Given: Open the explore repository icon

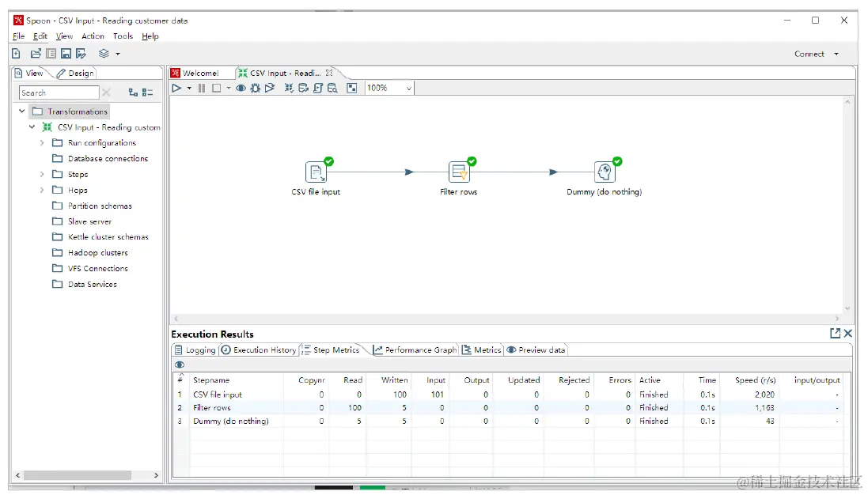Looking at the screenshot, I should tap(51, 54).
